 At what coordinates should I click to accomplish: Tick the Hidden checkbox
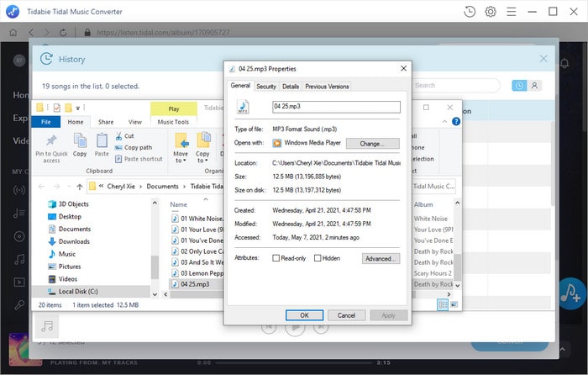(x=318, y=258)
